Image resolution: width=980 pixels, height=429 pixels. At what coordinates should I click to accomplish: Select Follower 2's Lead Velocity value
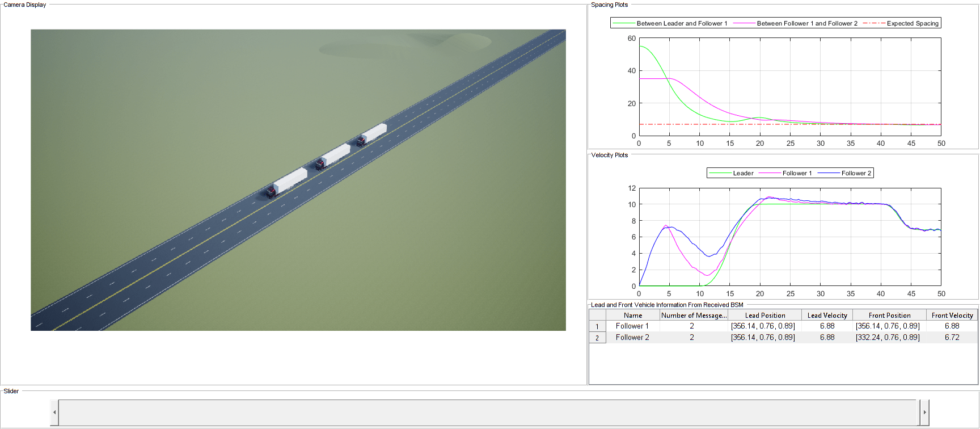pos(827,338)
